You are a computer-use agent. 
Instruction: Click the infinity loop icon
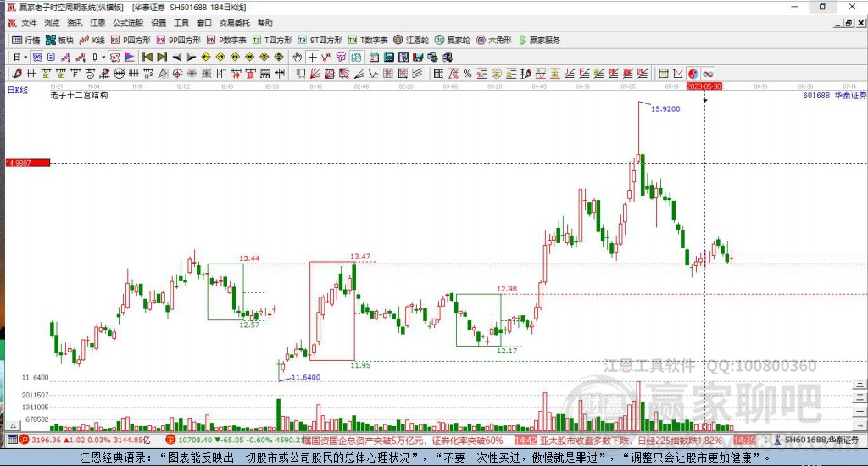point(708,73)
